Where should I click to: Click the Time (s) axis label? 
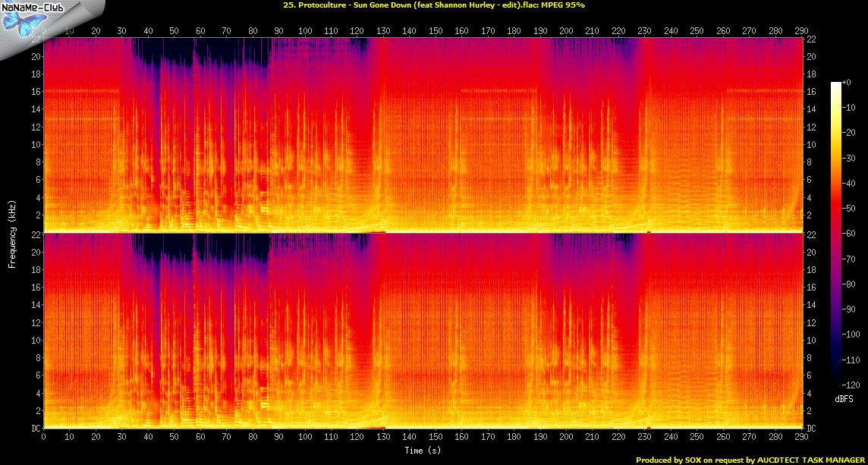click(x=423, y=450)
